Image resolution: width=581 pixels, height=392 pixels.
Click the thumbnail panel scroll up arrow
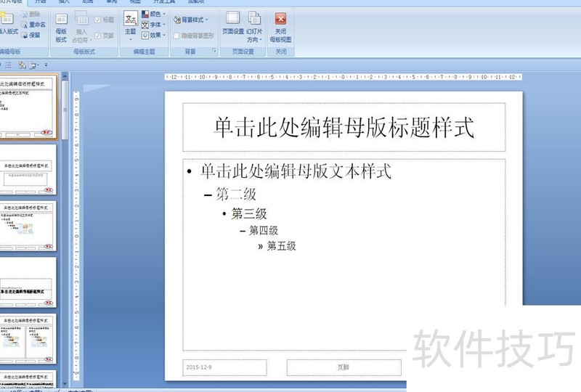pos(65,76)
